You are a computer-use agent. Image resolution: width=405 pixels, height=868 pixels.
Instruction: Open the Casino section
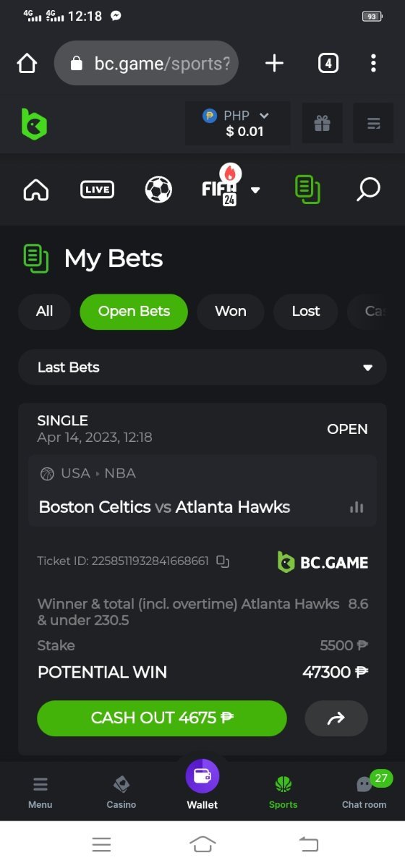(x=121, y=791)
